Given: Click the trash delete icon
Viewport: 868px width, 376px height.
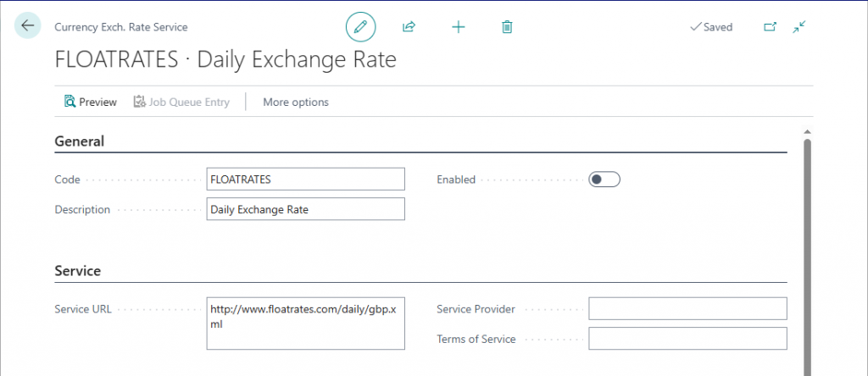Looking at the screenshot, I should click(x=507, y=27).
